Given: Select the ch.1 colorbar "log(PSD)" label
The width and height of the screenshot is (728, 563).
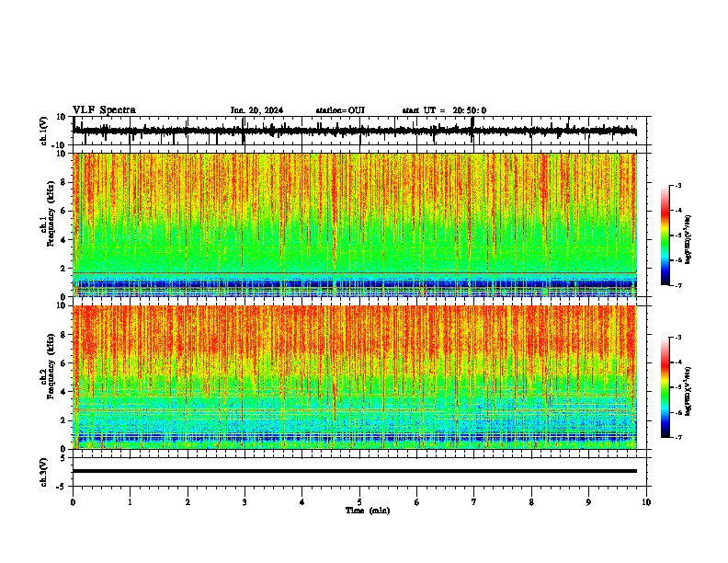Looking at the screenshot, I should click(x=688, y=240).
